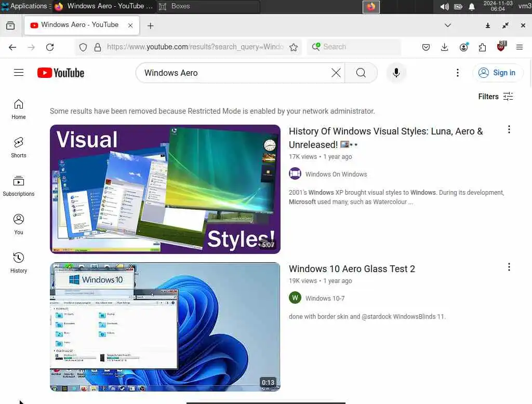The width and height of the screenshot is (532, 404).
Task: Open options menu for Aero Glass Test video
Action: pos(509,267)
